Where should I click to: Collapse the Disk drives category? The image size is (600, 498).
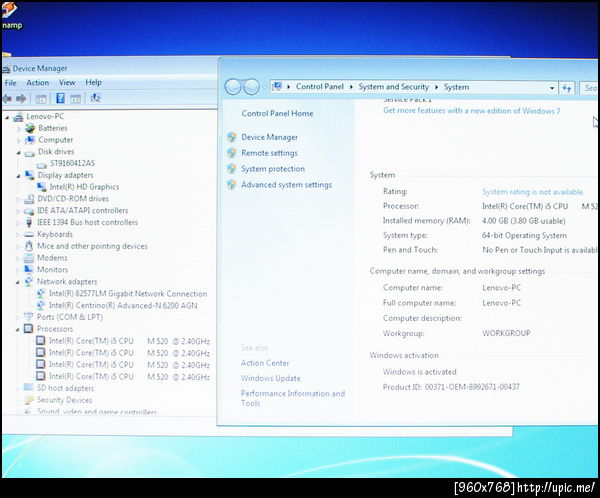point(18,153)
